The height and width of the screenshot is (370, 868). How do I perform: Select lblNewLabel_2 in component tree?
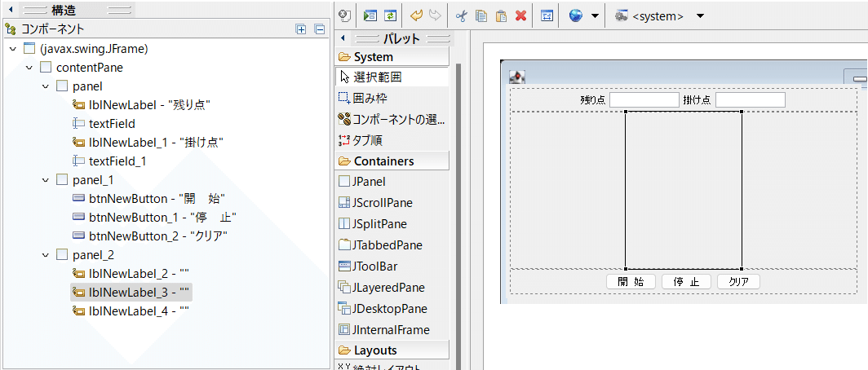tap(131, 274)
